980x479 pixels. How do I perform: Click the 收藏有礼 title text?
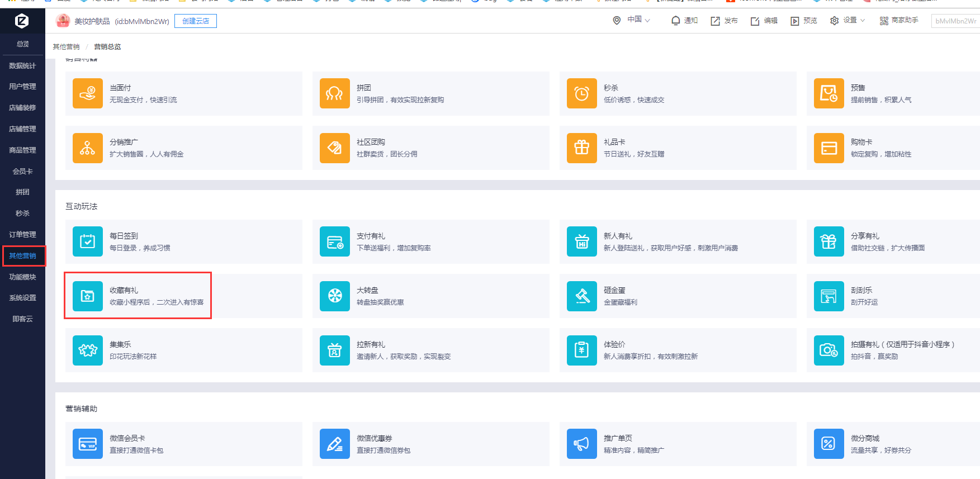(x=124, y=291)
